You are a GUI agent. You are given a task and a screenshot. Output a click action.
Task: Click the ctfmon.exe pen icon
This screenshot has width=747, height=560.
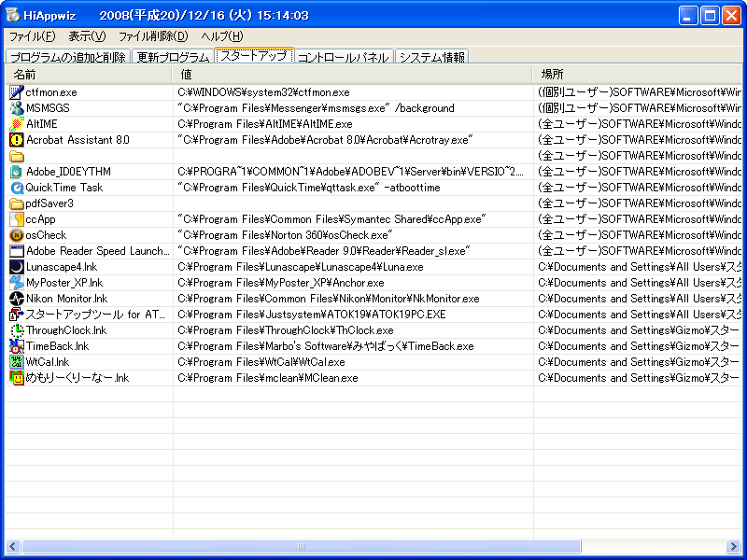click(x=17, y=91)
